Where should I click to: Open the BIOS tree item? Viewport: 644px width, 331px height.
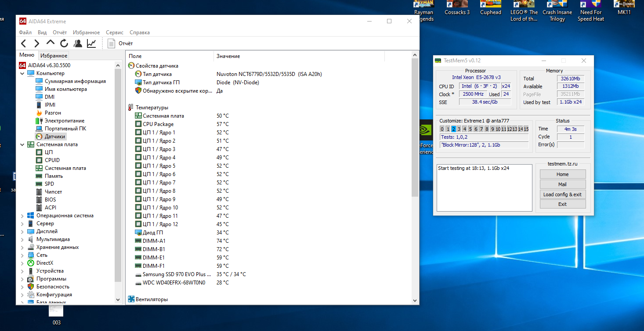(51, 200)
